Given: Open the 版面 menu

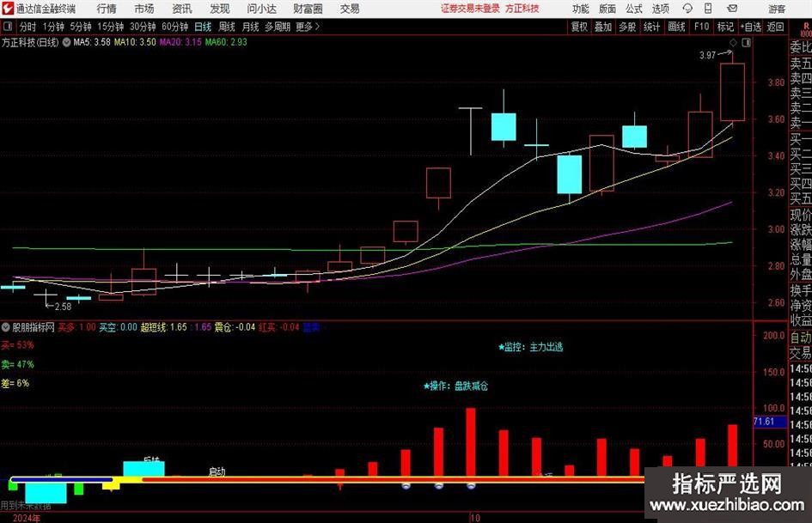Looking at the screenshot, I should coord(607,9).
